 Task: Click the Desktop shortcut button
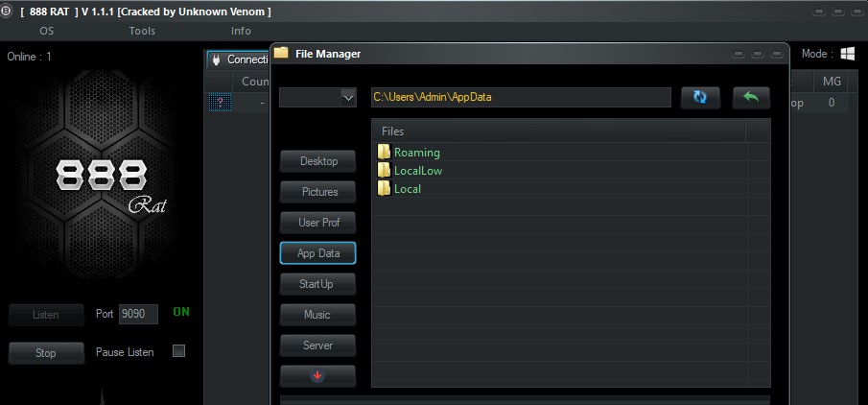pyautogui.click(x=317, y=161)
